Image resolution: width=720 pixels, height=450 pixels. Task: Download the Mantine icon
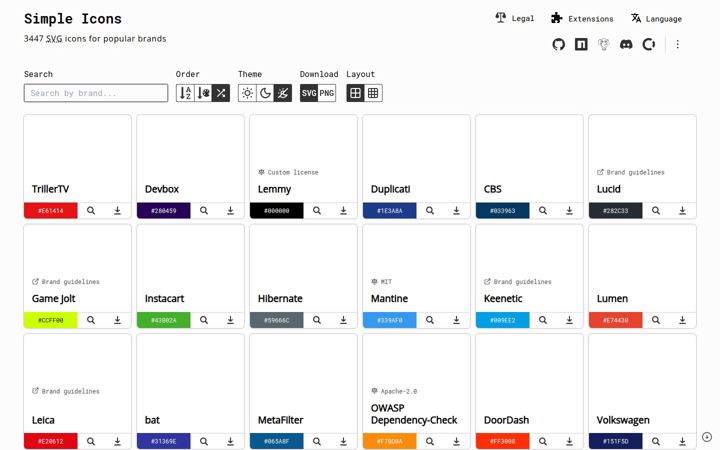(456, 320)
